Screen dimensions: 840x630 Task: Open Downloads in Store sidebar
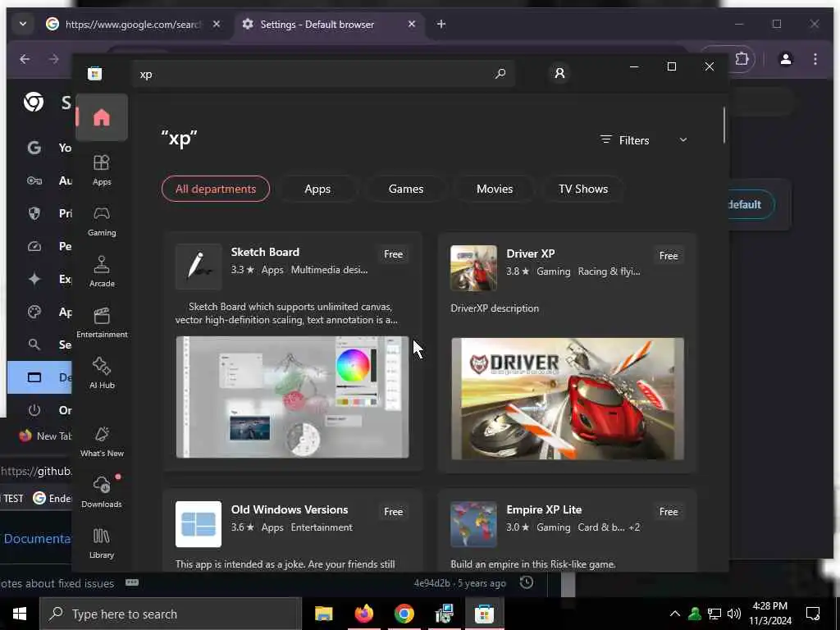[101, 492]
